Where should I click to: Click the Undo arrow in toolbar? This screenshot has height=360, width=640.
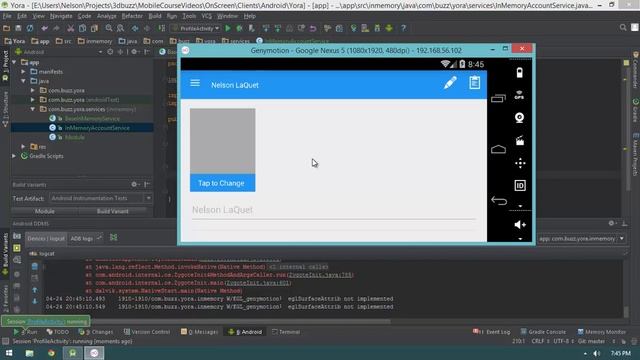44,28
